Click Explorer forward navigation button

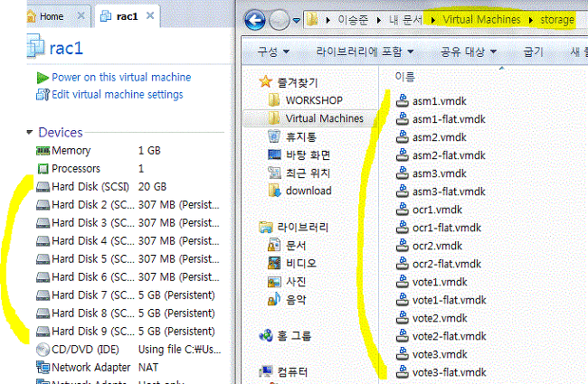click(279, 20)
